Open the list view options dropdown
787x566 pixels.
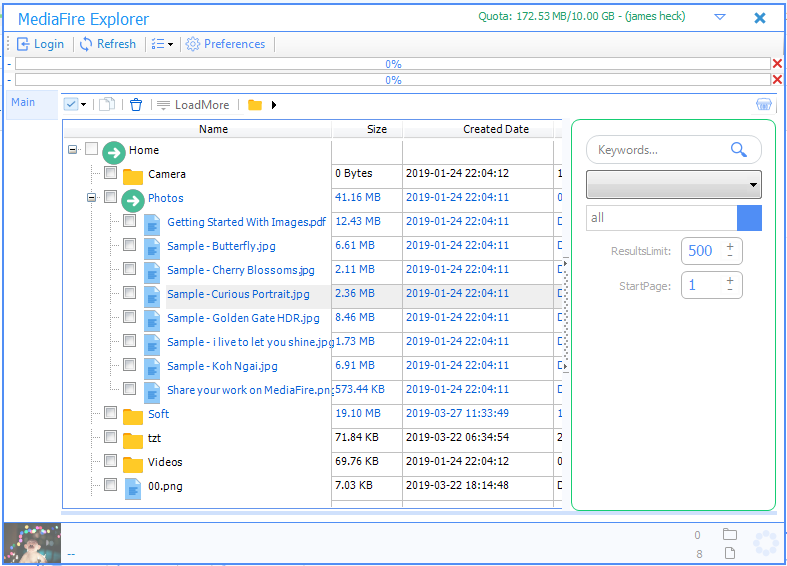pos(162,44)
